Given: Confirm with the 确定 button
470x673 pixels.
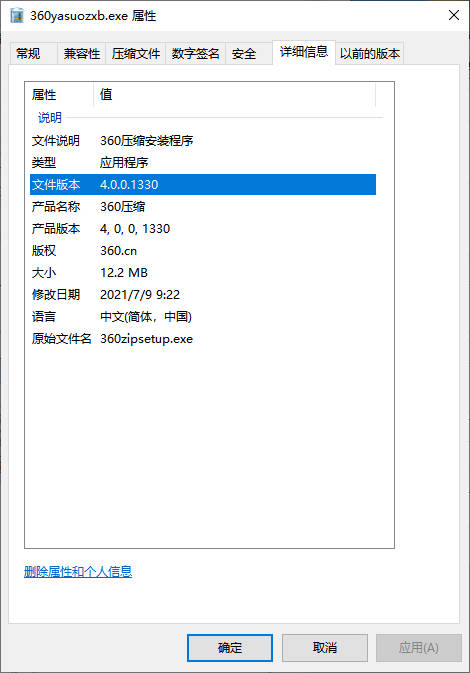Looking at the screenshot, I should point(230,648).
